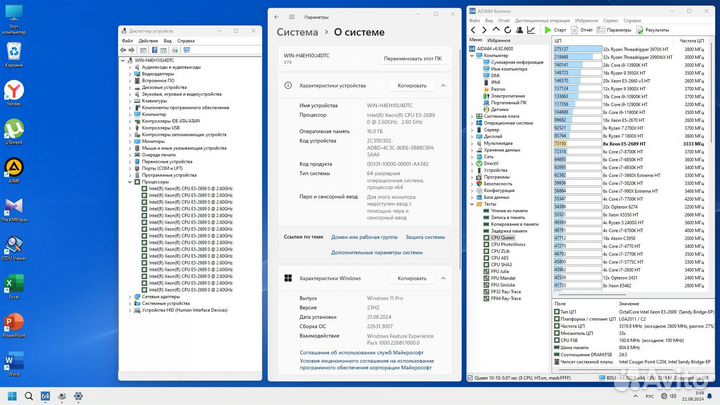Open the Защита системы link
This screenshot has width=720, height=405.
[425, 237]
